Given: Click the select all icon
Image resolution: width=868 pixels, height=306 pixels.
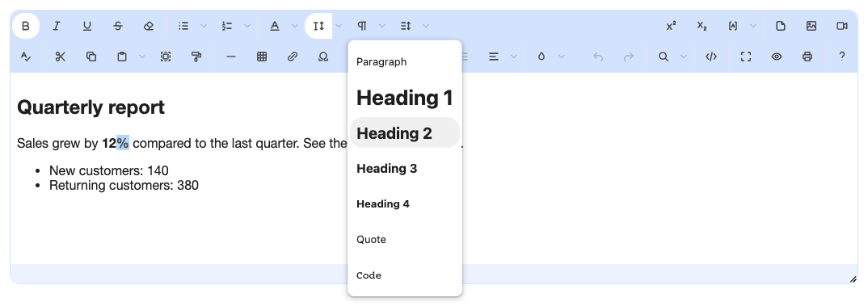Looking at the screenshot, I should [166, 57].
